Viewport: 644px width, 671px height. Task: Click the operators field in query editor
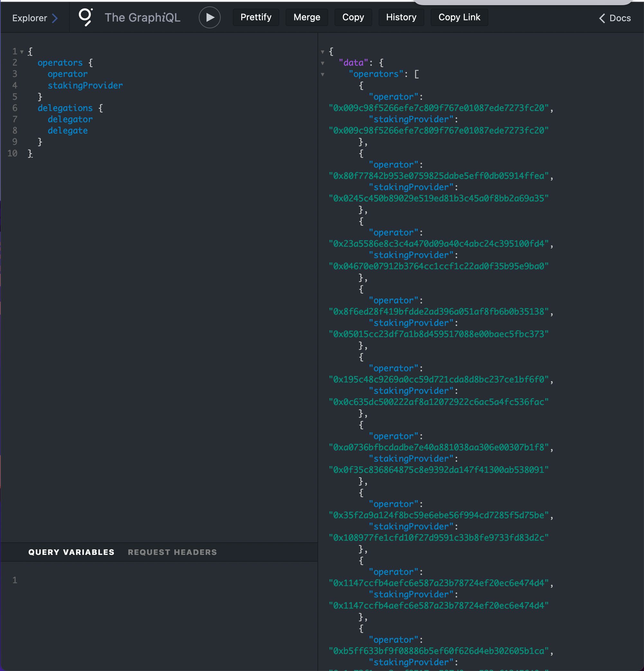pos(60,63)
